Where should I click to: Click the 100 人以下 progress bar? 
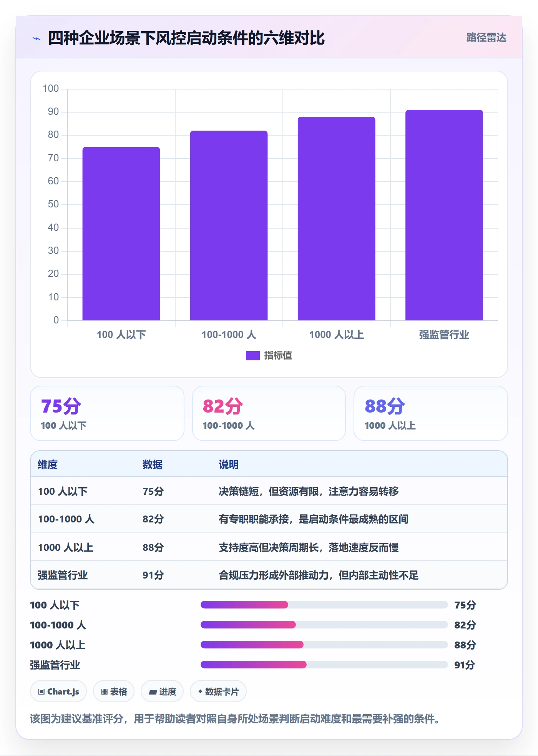click(x=324, y=605)
